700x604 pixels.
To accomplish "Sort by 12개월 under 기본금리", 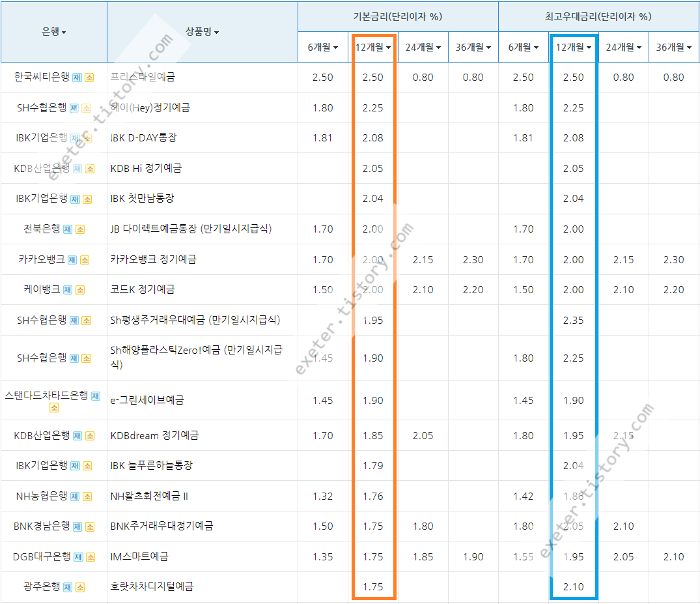I will coord(372,47).
